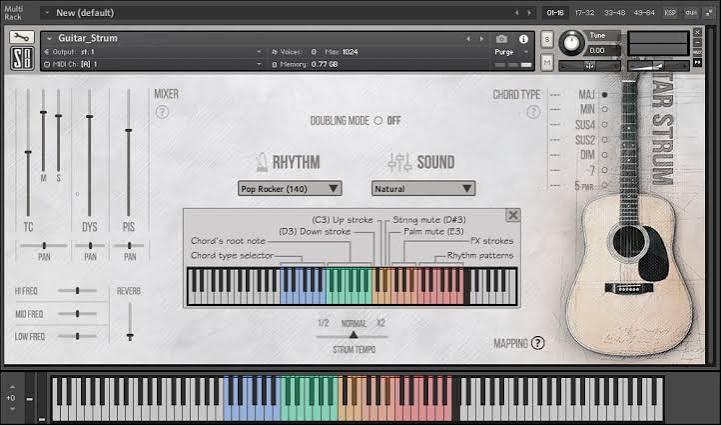Viewport: 721px width, 425px height.
Task: Click the Sound faders icon
Action: coord(400,162)
